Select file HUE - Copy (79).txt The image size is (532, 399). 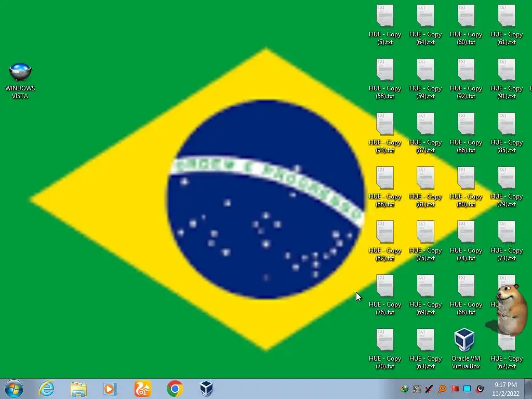pos(506,187)
